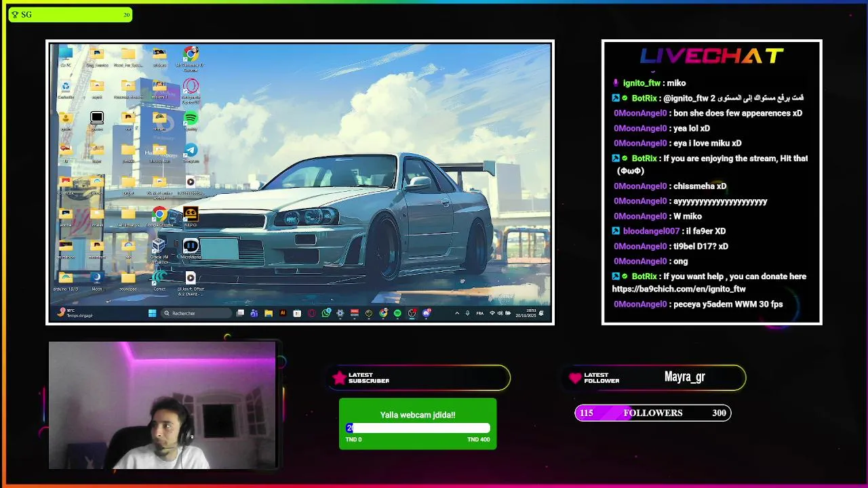Open Microsoft Teams in the taskbar
The width and height of the screenshot is (868, 488).
coord(254,313)
